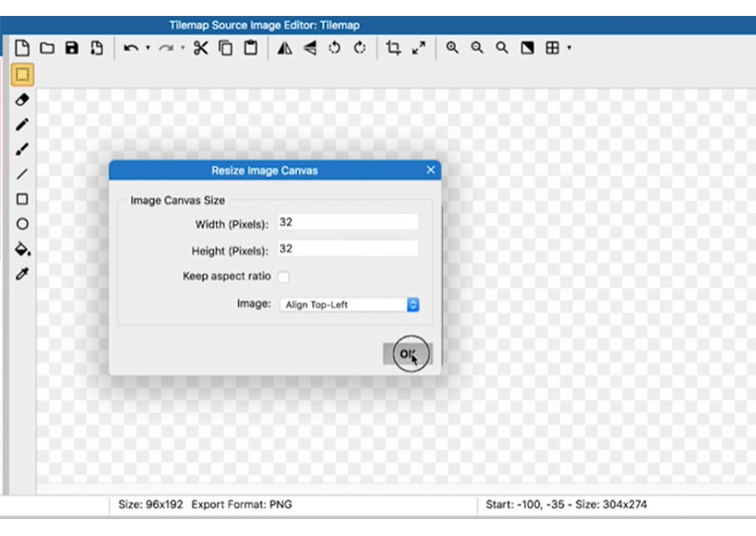Zoom out with the magnifier minus icon
Viewport: 756px width, 536px height.
point(478,48)
